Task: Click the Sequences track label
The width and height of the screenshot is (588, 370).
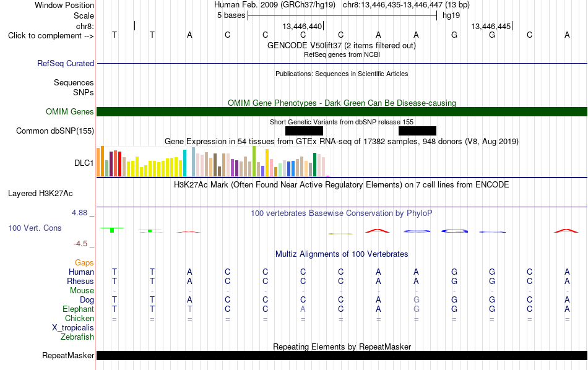Action: pyautogui.click(x=74, y=82)
